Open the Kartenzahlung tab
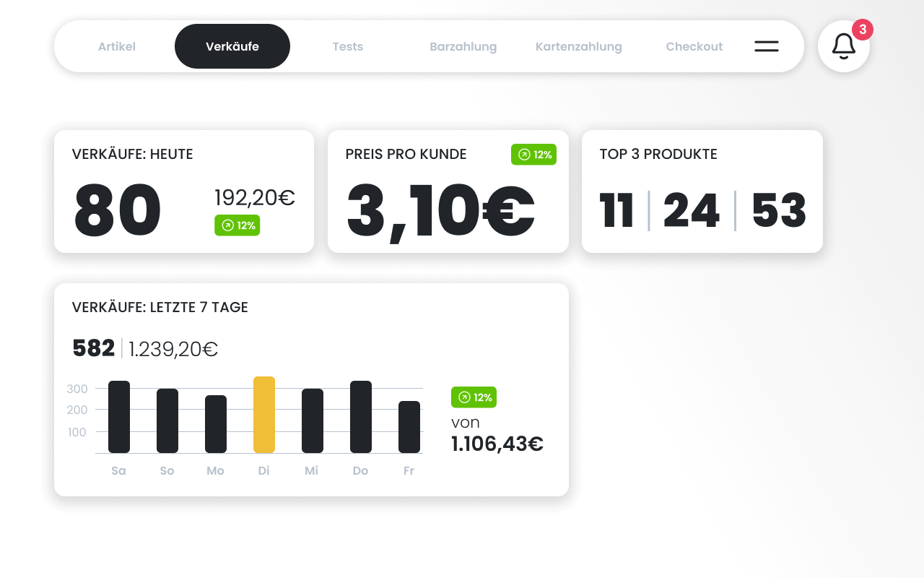Image resolution: width=924 pixels, height=578 pixels. point(578,46)
